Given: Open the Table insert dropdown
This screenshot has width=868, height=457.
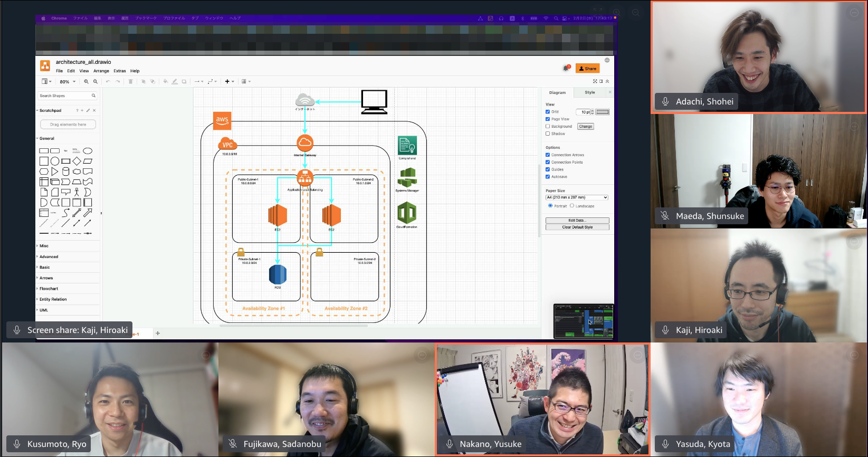Looking at the screenshot, I should (246, 81).
